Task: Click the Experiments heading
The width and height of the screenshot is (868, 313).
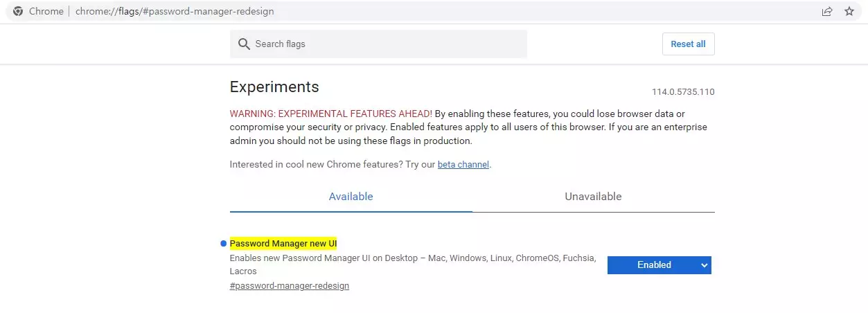Action: coord(274,87)
